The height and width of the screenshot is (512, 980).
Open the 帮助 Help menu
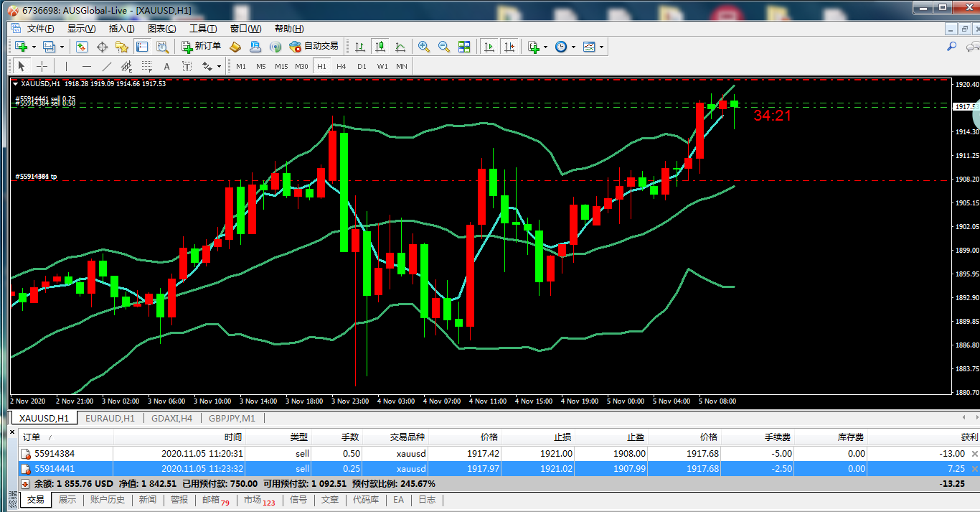[289, 29]
